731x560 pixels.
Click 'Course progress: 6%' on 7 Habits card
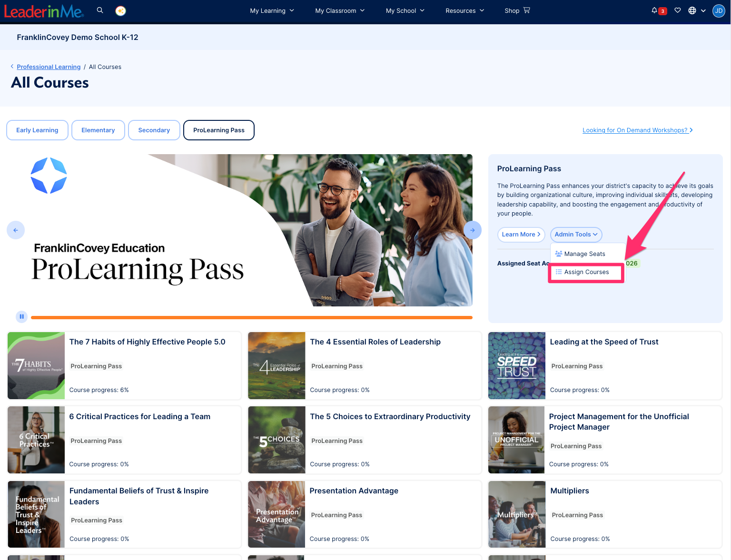[x=99, y=390]
